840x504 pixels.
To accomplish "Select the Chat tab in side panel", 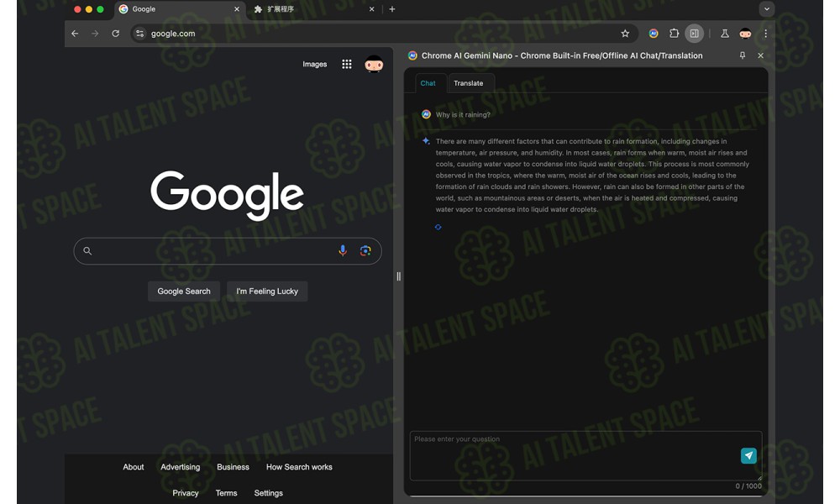I will tap(428, 83).
